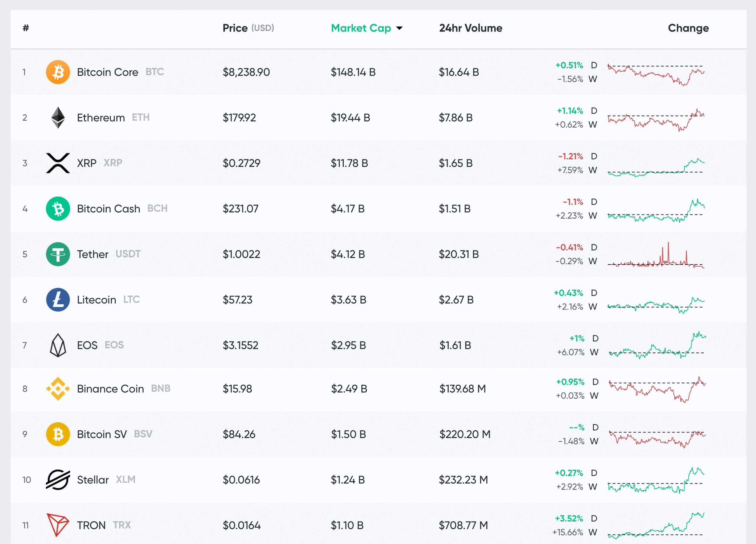Click the market cap $11.78 B
Viewport: 756px width, 544px height.
coord(349,163)
